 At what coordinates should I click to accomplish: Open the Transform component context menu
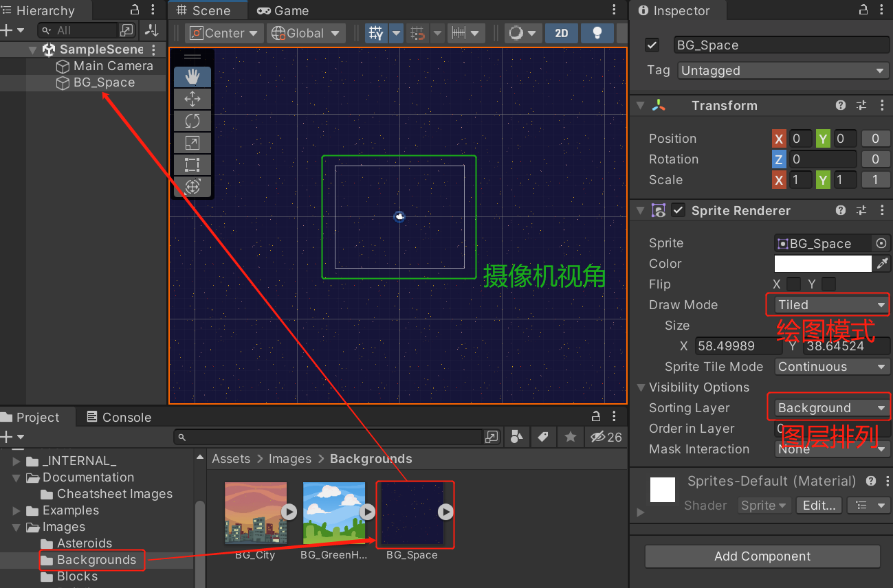[882, 105]
